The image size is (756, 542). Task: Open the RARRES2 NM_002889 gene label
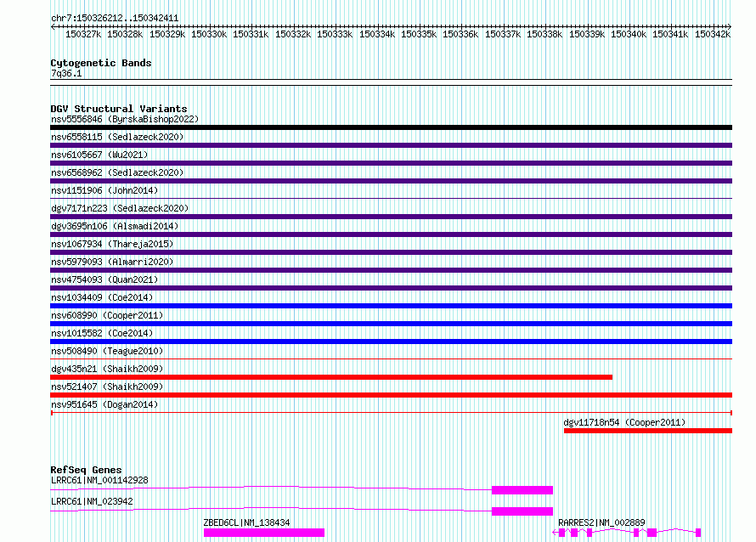pos(601,522)
